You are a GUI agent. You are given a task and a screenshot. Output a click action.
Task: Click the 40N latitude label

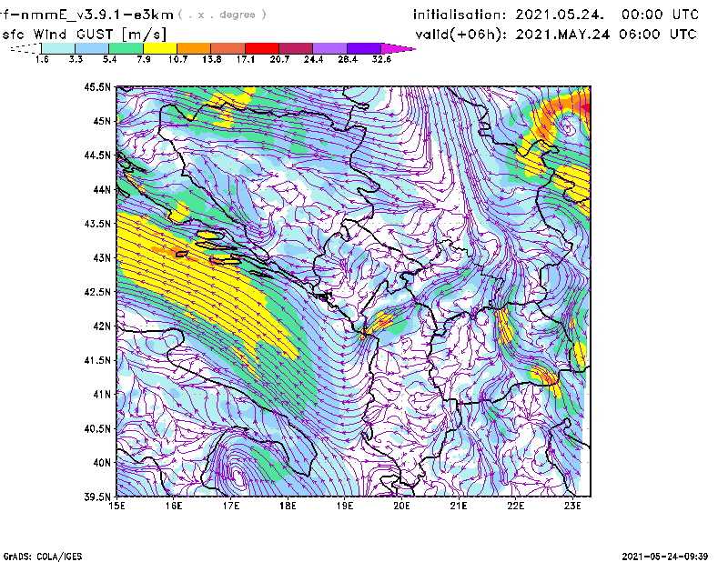102,463
